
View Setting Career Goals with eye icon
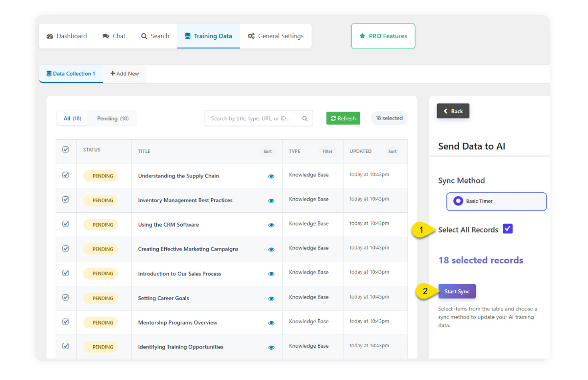tap(271, 299)
